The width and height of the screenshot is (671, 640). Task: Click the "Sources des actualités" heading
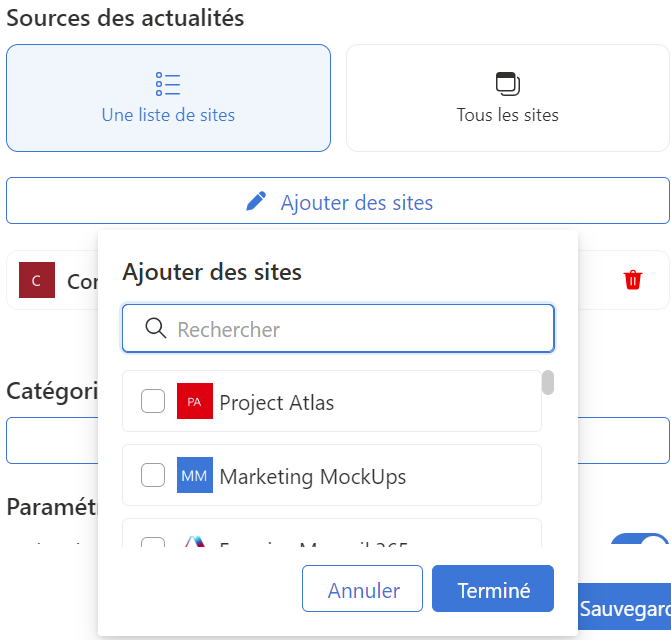coord(125,18)
